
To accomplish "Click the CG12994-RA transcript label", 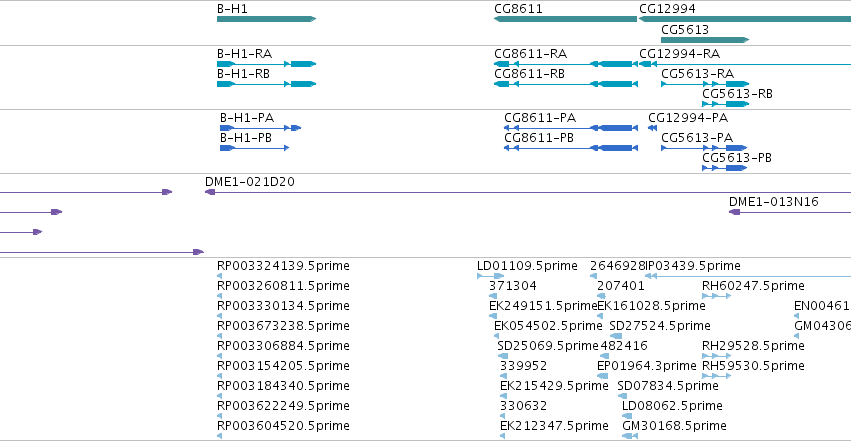I will pos(679,54).
